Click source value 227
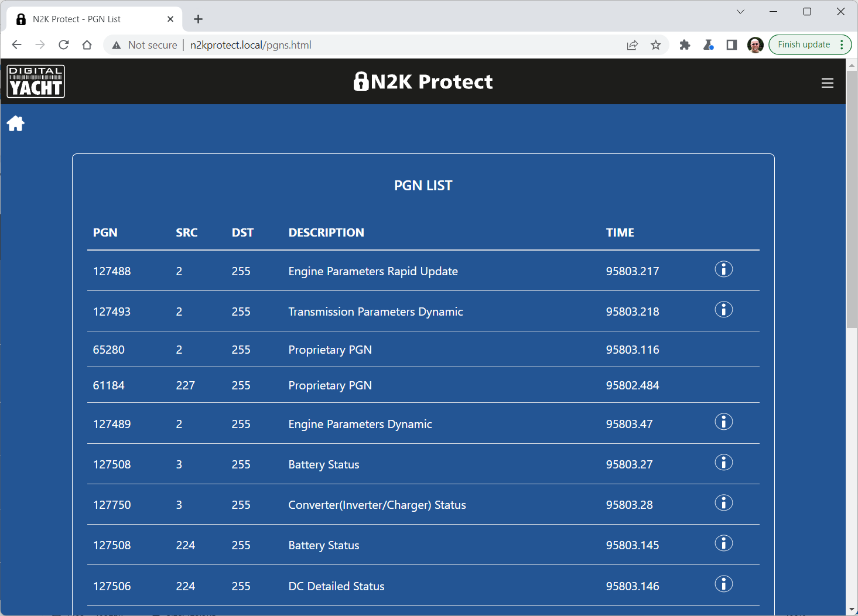The image size is (858, 616). (x=186, y=385)
